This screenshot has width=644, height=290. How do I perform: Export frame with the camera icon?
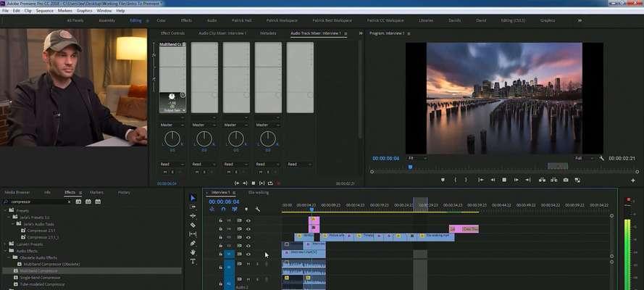[566, 180]
